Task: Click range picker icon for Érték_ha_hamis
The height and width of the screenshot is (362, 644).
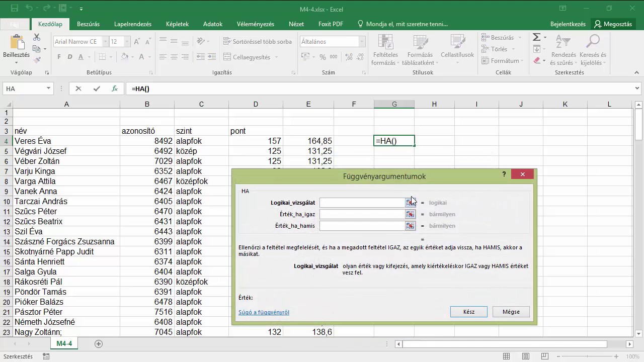Action: 411,226
